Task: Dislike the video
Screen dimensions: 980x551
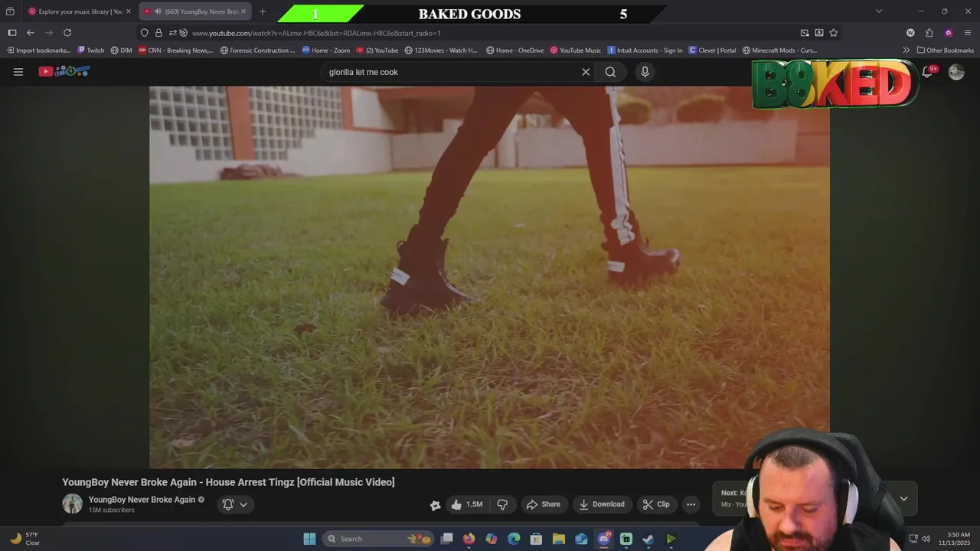Action: click(502, 504)
